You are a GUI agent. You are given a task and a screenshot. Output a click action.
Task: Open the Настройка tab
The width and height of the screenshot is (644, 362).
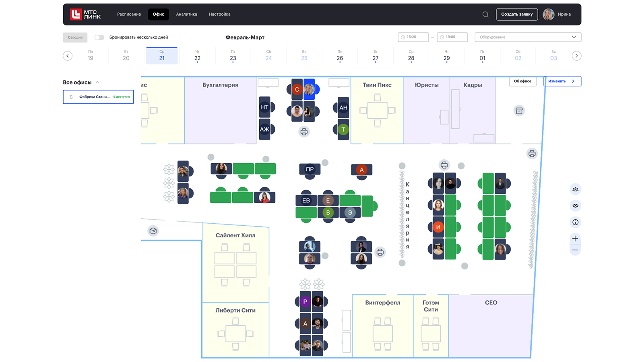point(219,14)
